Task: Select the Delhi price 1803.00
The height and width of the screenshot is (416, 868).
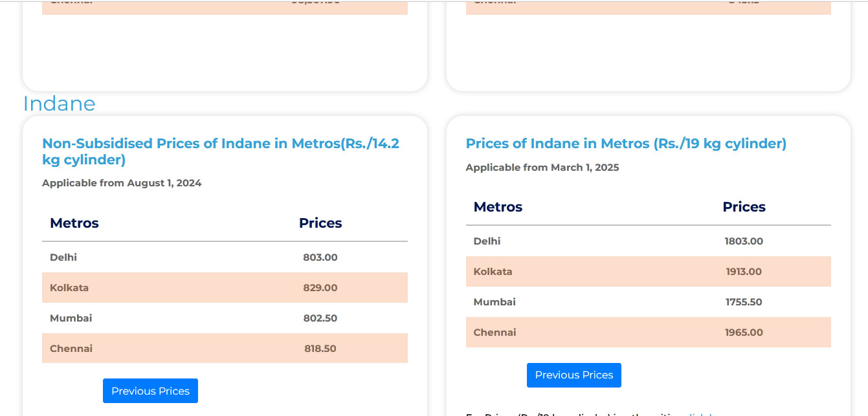Action: tap(744, 241)
